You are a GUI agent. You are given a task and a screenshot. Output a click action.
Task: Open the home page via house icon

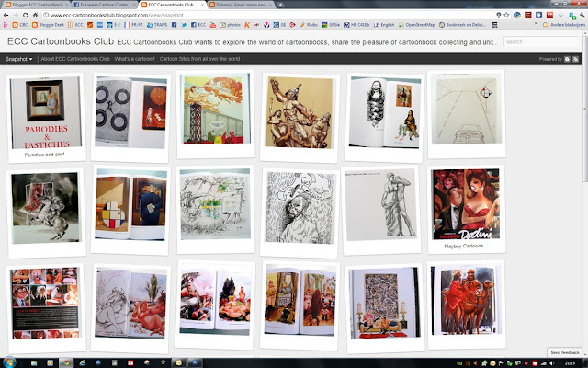pyautogui.click(x=35, y=15)
